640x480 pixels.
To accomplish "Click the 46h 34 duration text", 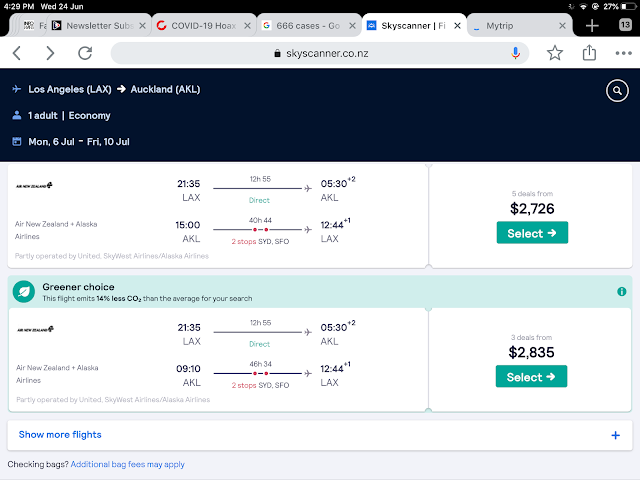I will pos(260,364).
